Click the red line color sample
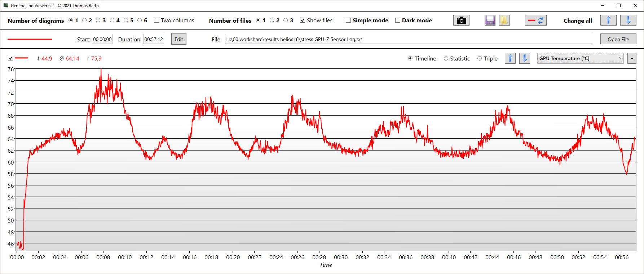The width and height of the screenshot is (644, 274). click(30, 39)
